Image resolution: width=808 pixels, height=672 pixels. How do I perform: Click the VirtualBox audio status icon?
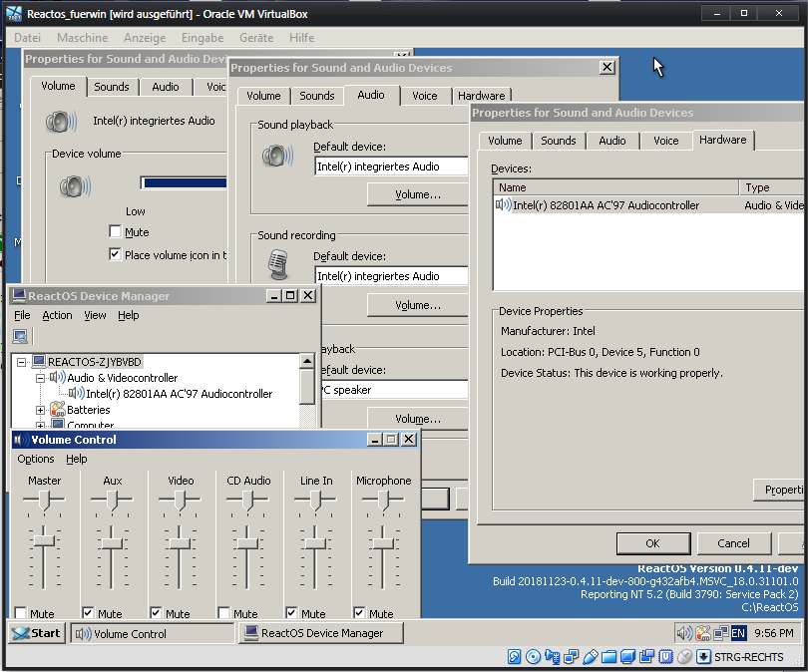(x=553, y=657)
